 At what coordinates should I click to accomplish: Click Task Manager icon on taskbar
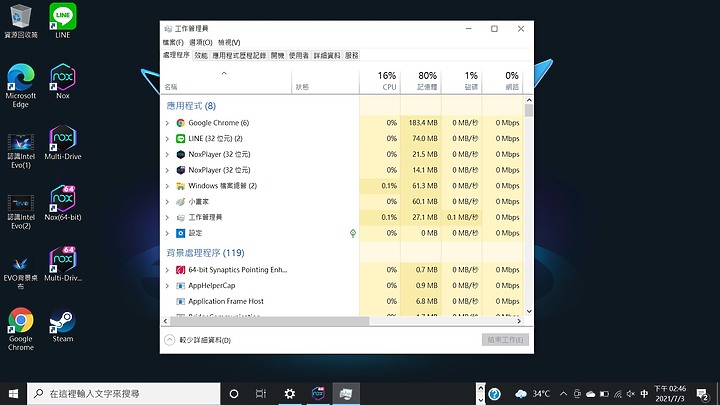[346, 394]
